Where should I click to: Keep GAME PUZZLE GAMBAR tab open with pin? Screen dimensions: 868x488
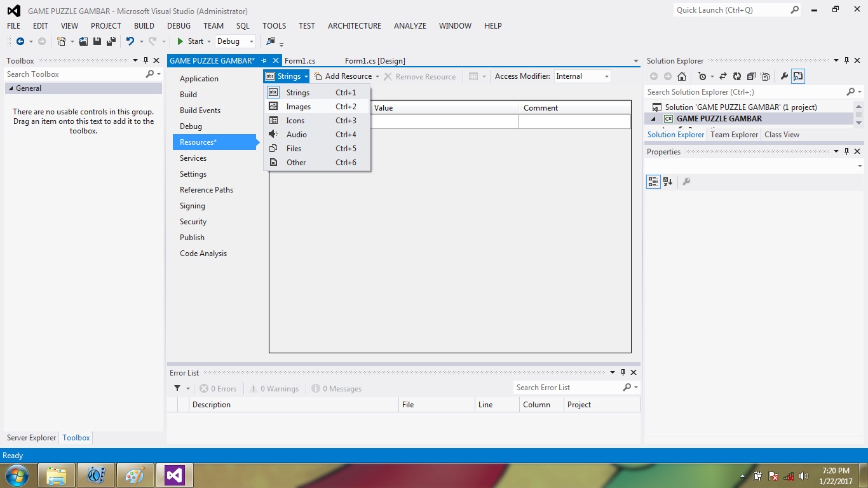(x=264, y=61)
